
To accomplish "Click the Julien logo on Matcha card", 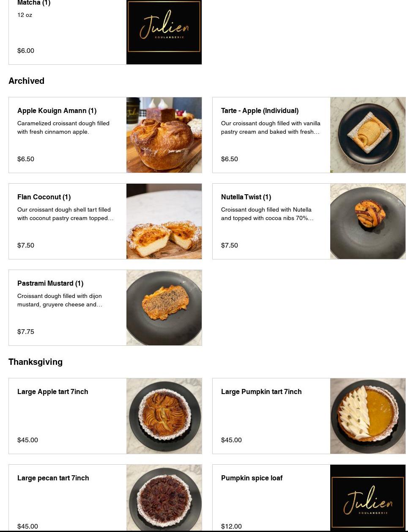I will point(164,28).
